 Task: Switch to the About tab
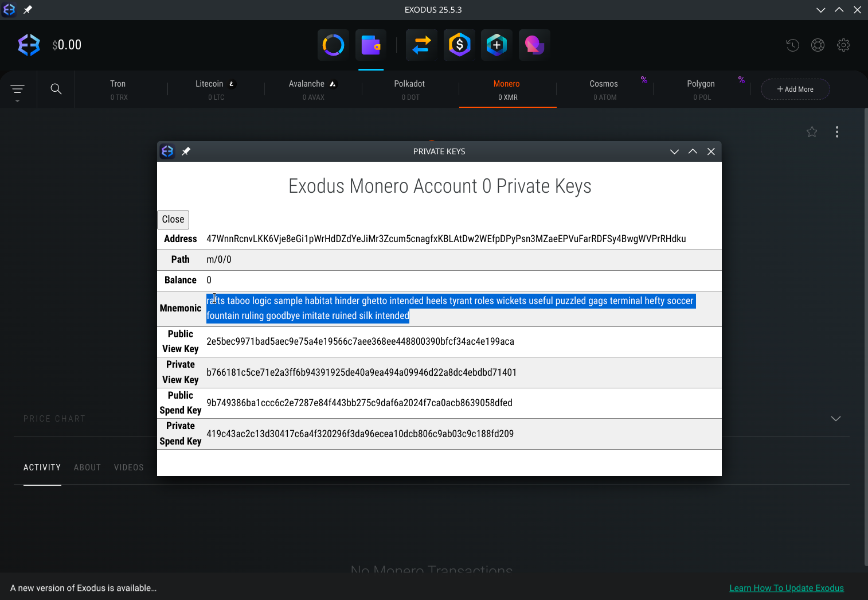tap(87, 467)
